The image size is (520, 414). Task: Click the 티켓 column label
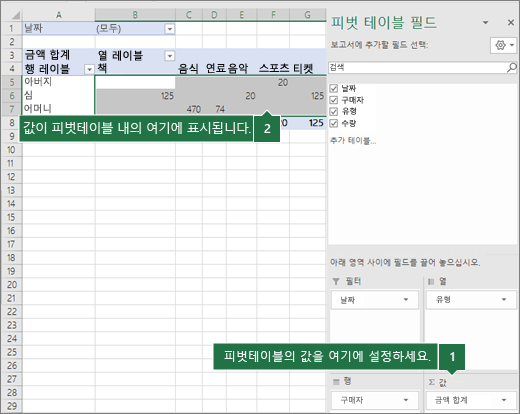point(303,69)
